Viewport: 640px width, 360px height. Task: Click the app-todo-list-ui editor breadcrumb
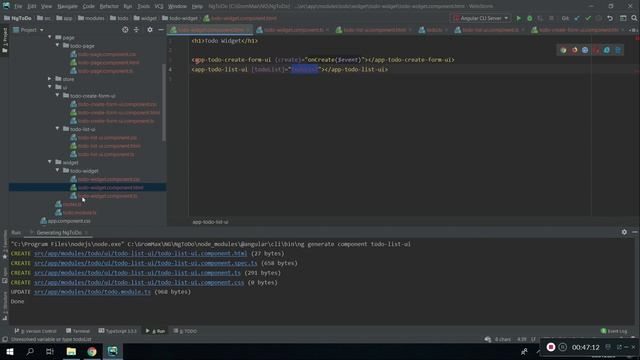click(211, 222)
